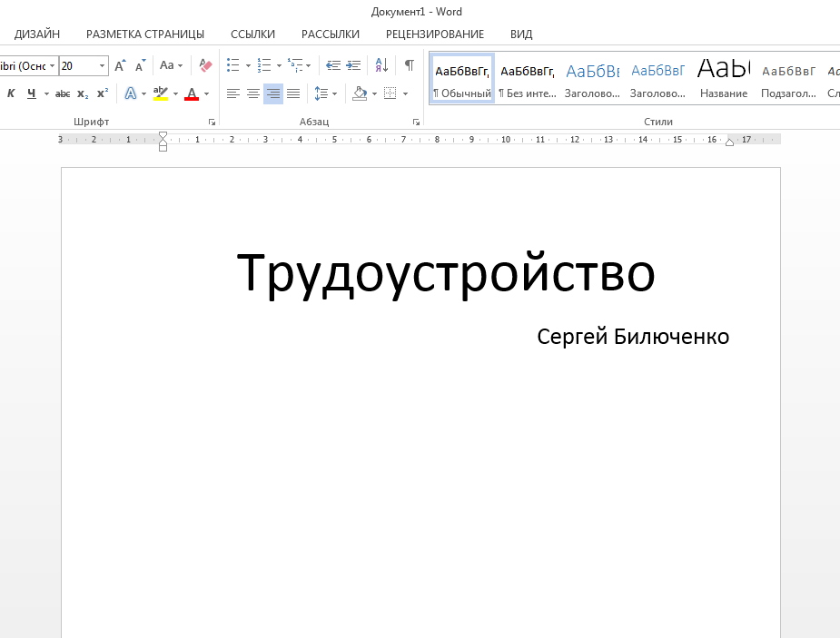Click the Очистить формат (eraser) icon
840x638 pixels.
tap(204, 64)
